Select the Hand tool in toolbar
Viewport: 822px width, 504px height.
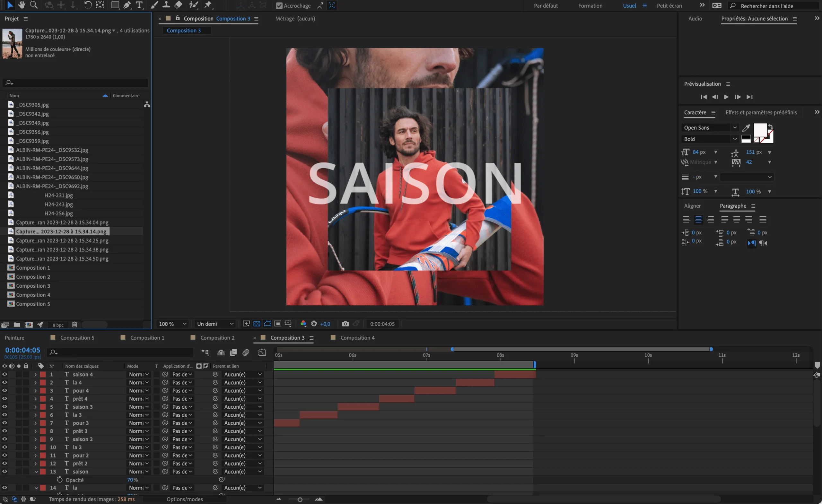[22, 5]
